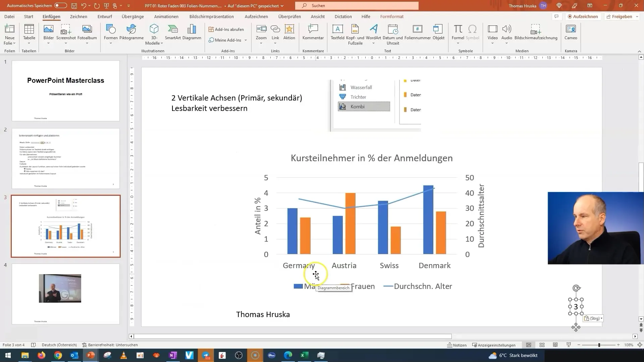644x362 pixels.
Task: Click the Undo arrow icon
Action: coord(84,6)
